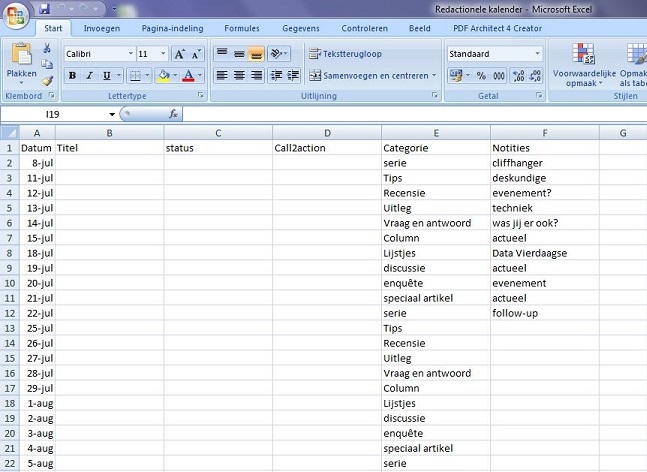Open the Name Box dropdown
The image size is (647, 472).
tap(112, 114)
